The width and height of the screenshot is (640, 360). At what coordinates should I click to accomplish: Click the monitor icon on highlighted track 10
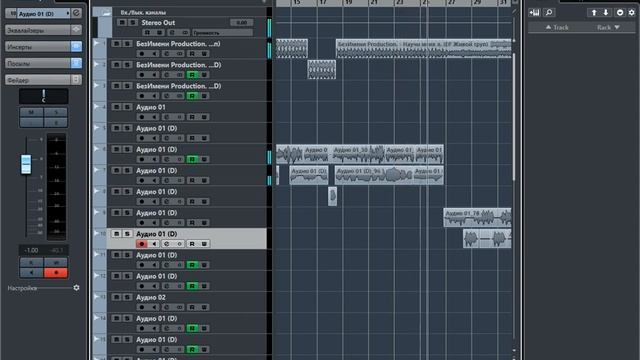coord(154,244)
